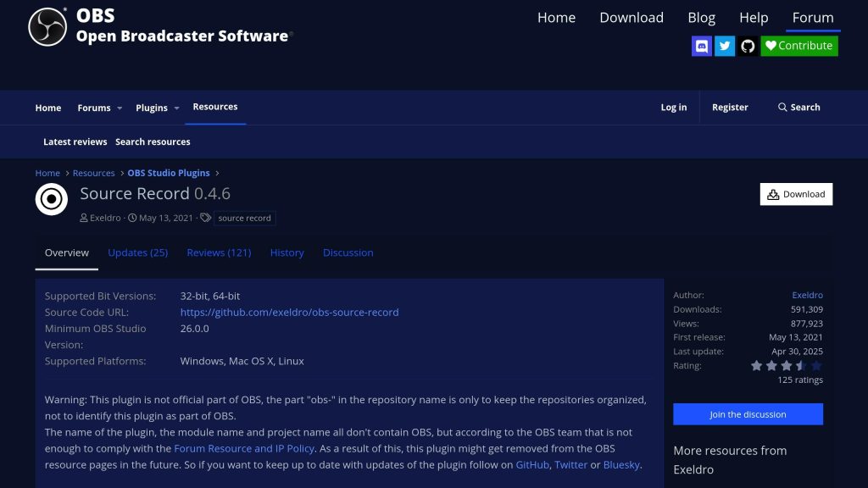868x488 pixels.
Task: Open the Search magnifier icon
Action: pyautogui.click(x=782, y=107)
